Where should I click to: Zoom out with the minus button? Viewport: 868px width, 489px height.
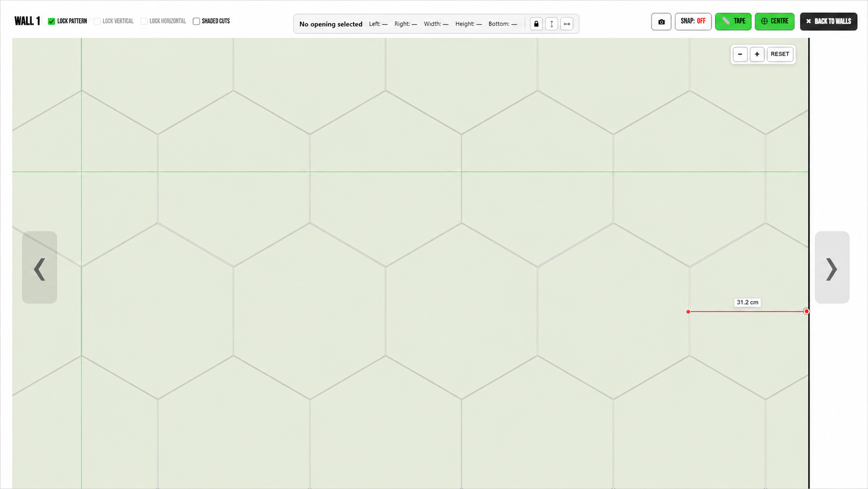[740, 54]
